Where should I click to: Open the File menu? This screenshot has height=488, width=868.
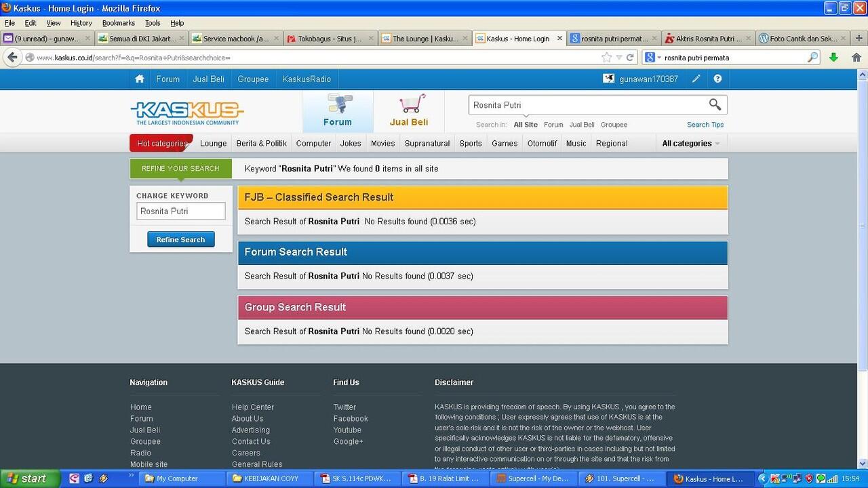pyautogui.click(x=9, y=23)
